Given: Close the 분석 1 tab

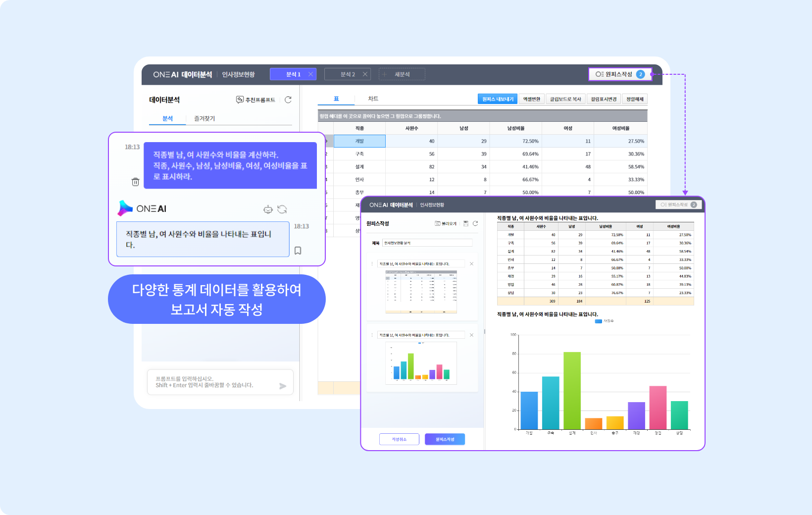Looking at the screenshot, I should (311, 74).
